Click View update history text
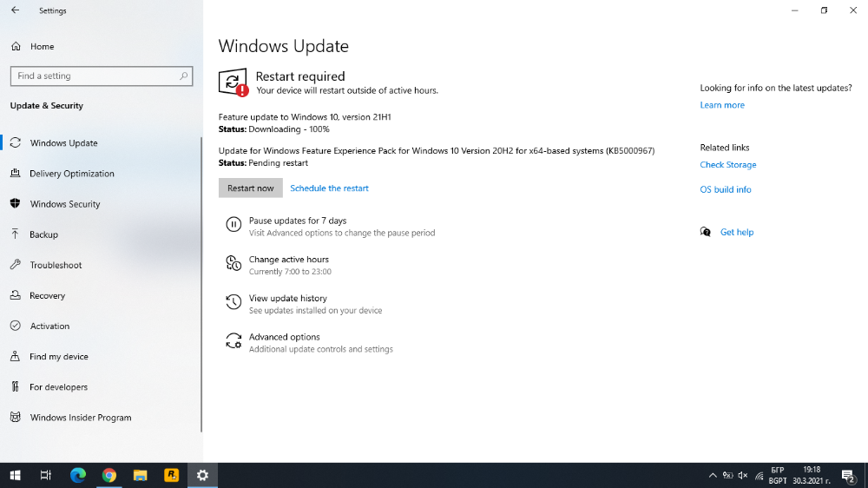 (x=288, y=298)
